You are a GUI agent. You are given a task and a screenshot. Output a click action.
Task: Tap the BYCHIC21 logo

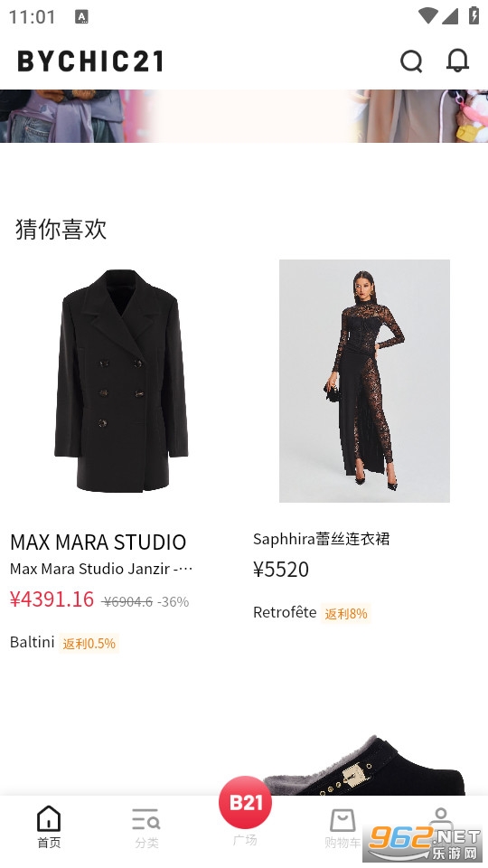(x=90, y=61)
